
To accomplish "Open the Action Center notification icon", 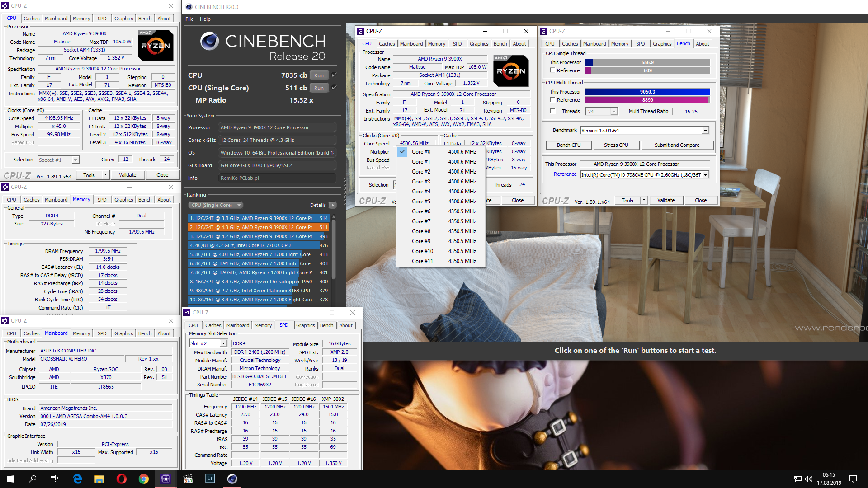I will 853,479.
